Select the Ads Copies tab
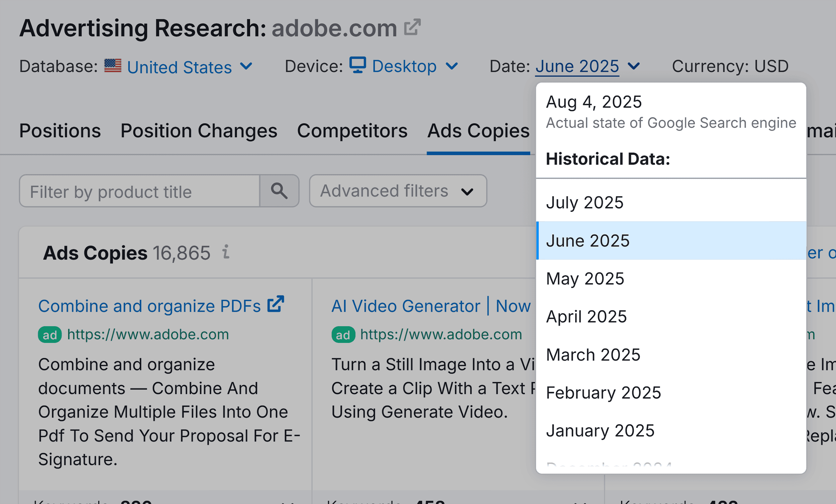This screenshot has height=504, width=836. tap(478, 131)
